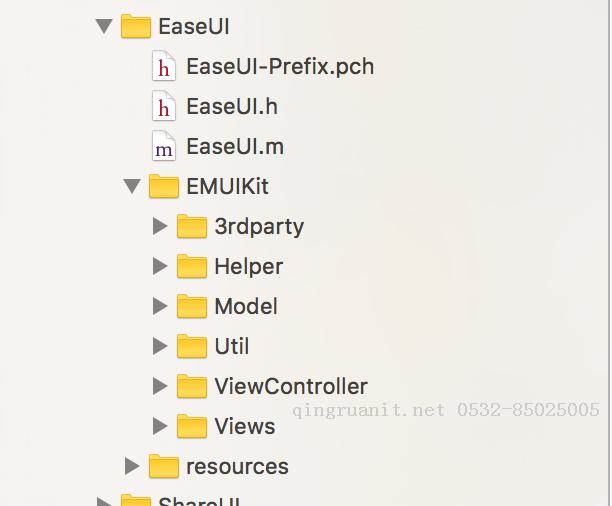Expand the 3rdparty folder disclosure triangle
The height and width of the screenshot is (506, 612).
(160, 226)
